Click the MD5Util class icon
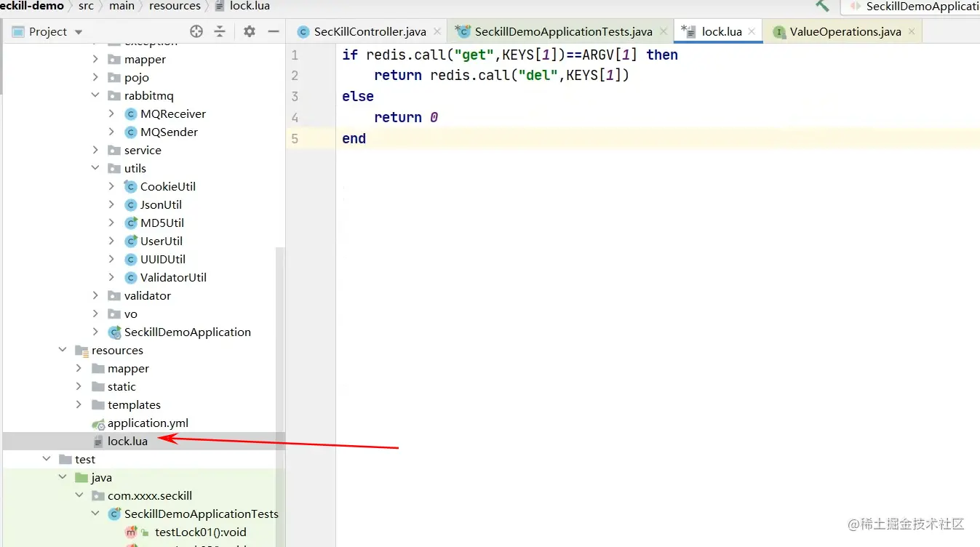This screenshot has height=547, width=980. pos(131,223)
